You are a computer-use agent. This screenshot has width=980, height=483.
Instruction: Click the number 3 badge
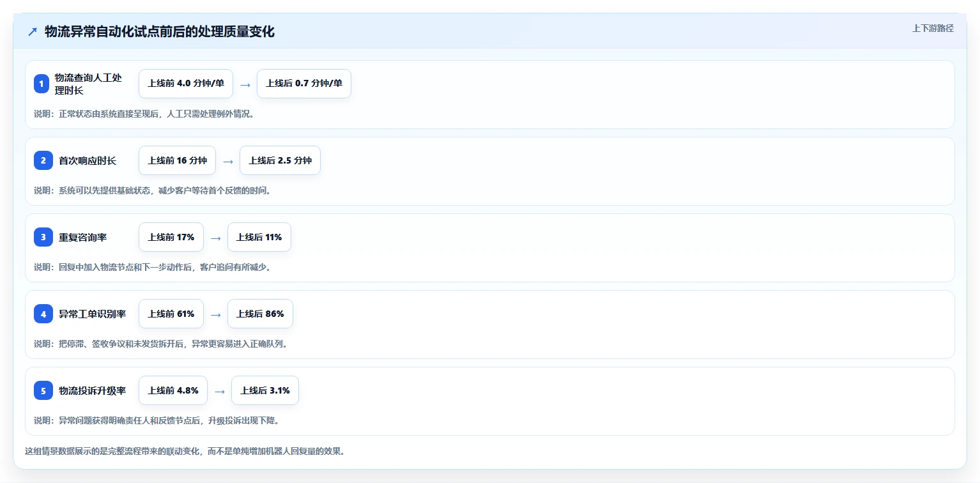43,237
